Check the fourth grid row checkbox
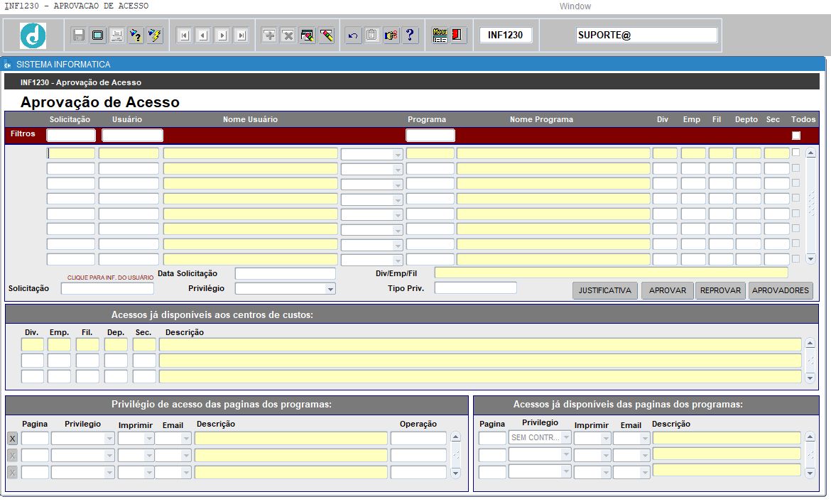831x504 pixels. coord(795,198)
